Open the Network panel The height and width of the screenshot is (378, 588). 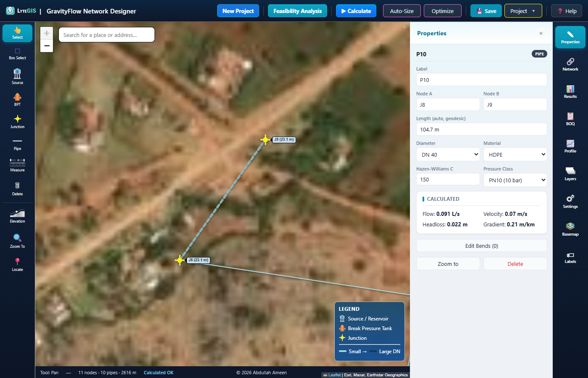(570, 65)
